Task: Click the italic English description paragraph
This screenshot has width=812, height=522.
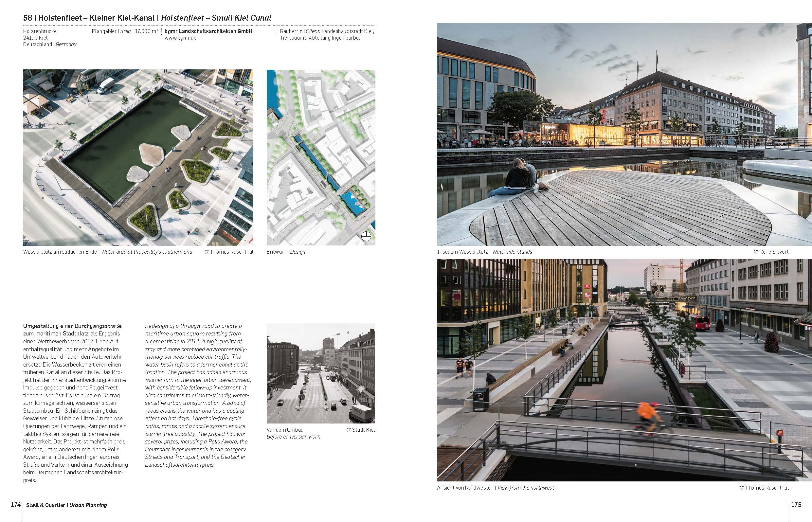Action: pyautogui.click(x=198, y=395)
